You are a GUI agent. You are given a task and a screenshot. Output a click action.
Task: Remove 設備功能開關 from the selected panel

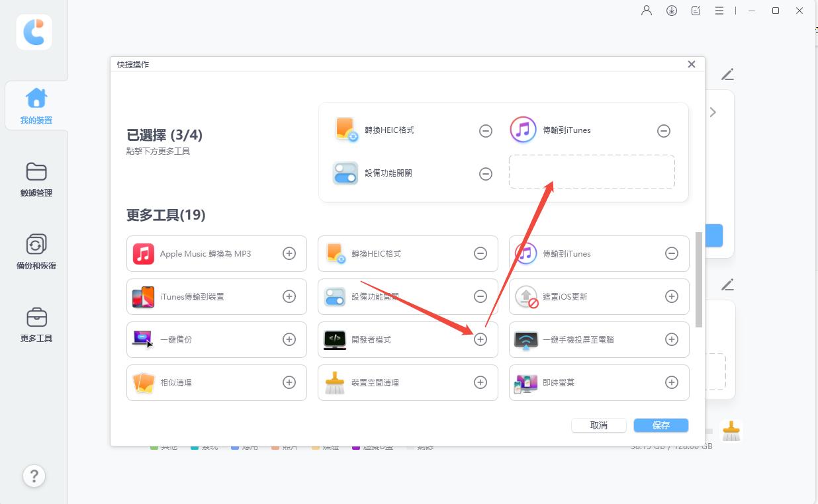tap(486, 174)
